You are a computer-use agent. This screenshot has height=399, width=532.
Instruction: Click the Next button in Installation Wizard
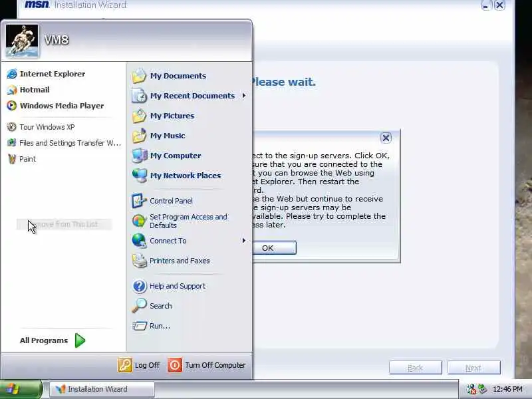[x=473, y=368]
